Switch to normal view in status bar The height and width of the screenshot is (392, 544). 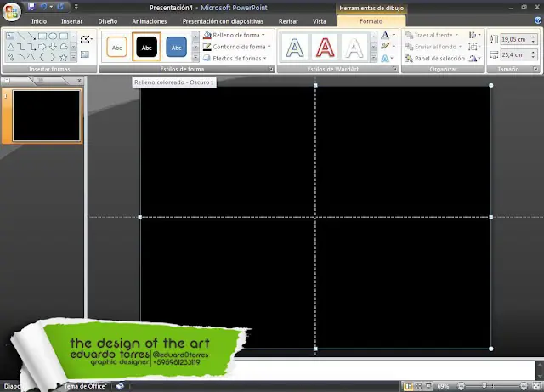[408, 386]
